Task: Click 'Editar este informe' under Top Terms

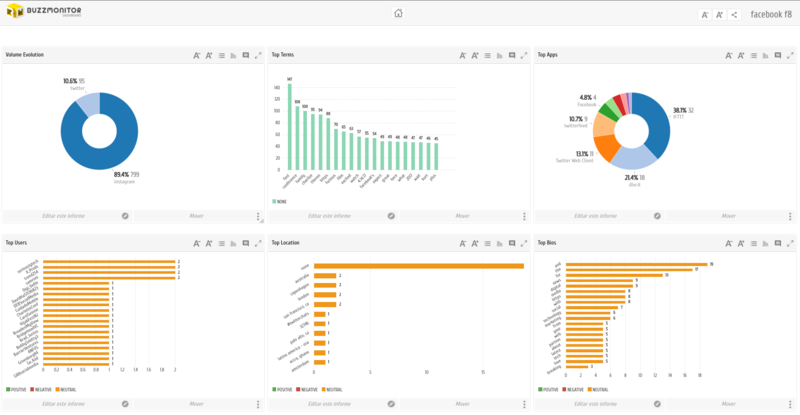Action: click(330, 216)
